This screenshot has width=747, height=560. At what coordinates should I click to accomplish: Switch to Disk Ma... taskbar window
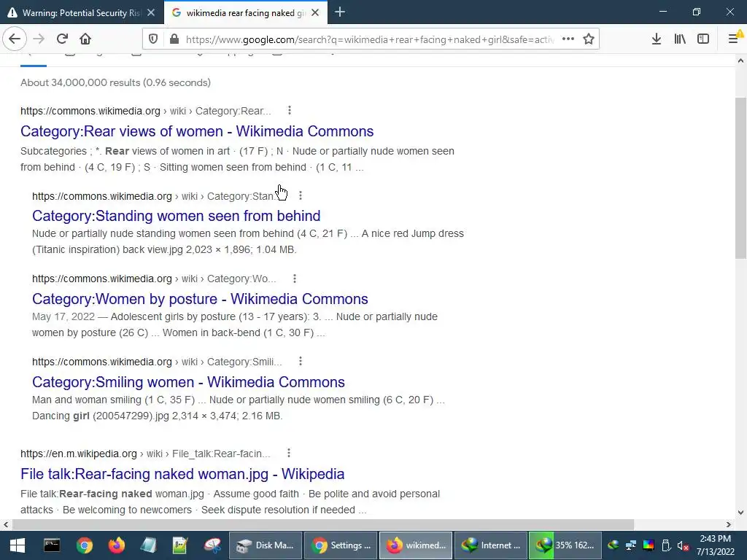266,545
